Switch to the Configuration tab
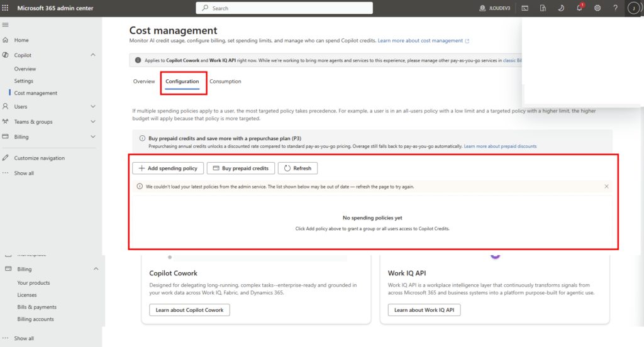Image resolution: width=644 pixels, height=347 pixels. 182,81
